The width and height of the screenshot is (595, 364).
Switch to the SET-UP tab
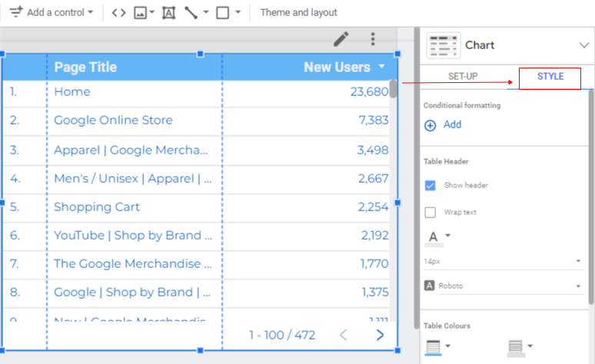click(463, 77)
